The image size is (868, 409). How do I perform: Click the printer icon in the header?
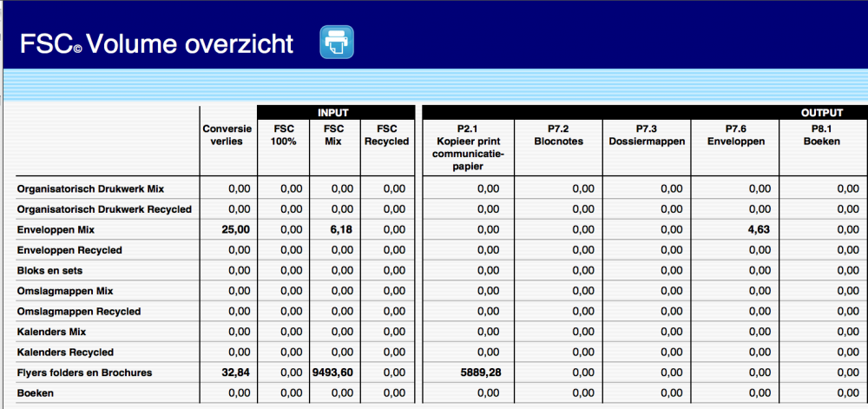pyautogui.click(x=337, y=42)
